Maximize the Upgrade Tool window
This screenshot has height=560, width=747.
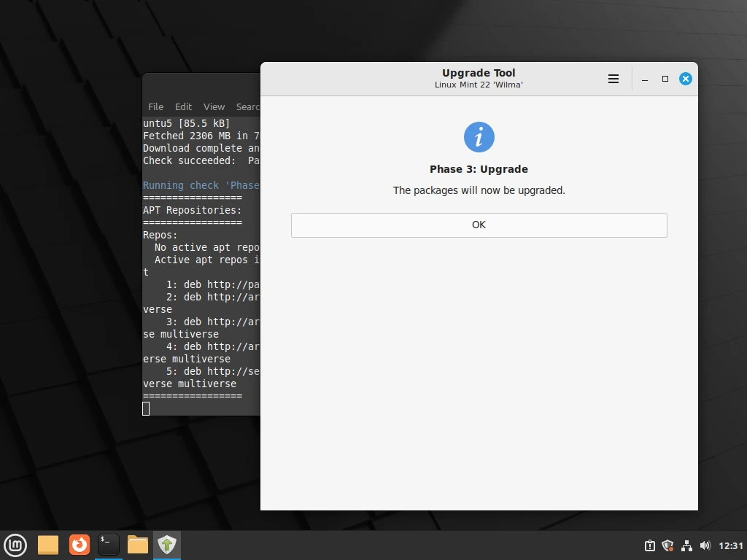665,79
